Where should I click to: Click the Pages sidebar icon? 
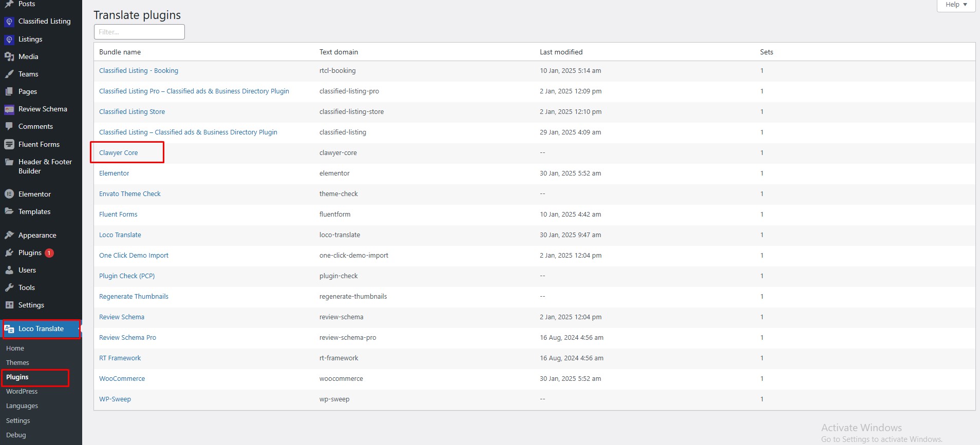tap(9, 92)
